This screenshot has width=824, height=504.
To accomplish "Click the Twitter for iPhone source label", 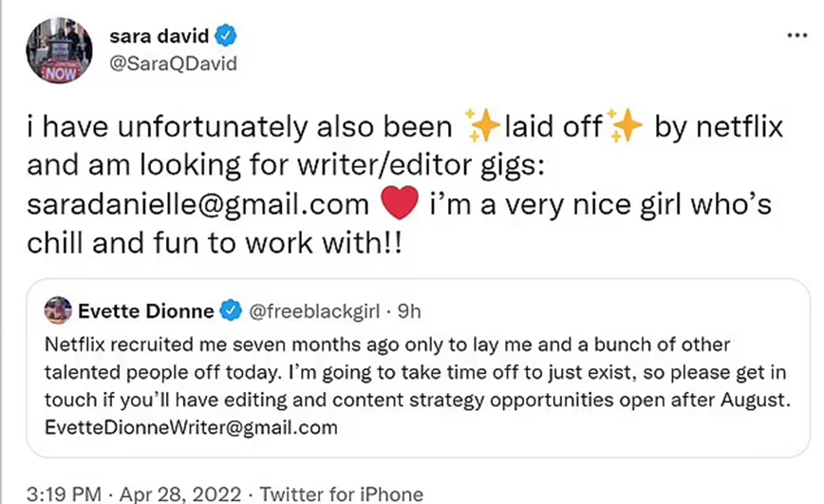I will [x=342, y=494].
